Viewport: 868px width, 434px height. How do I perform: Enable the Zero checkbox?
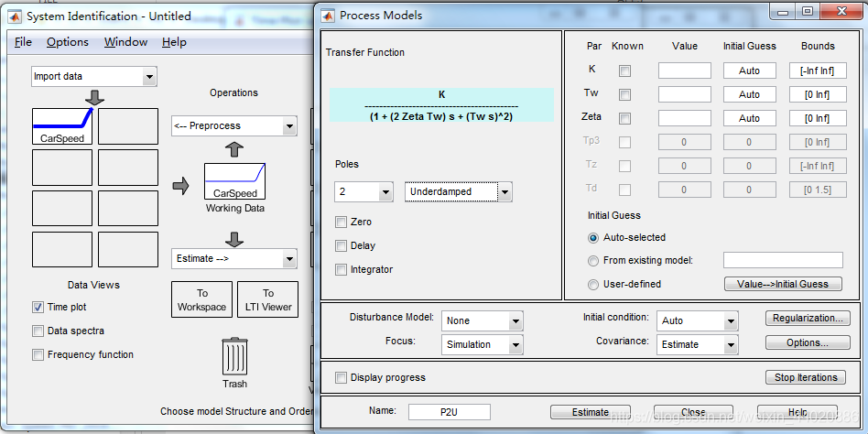pos(341,222)
